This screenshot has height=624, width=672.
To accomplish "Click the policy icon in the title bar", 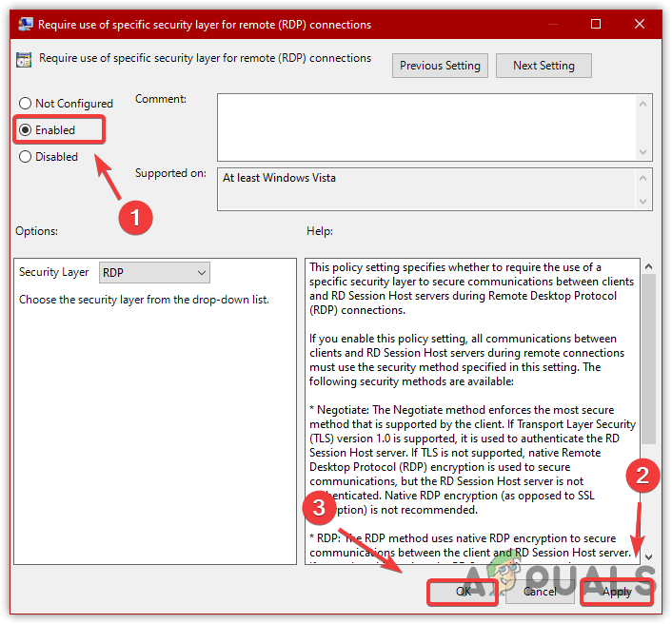I will click(x=26, y=24).
